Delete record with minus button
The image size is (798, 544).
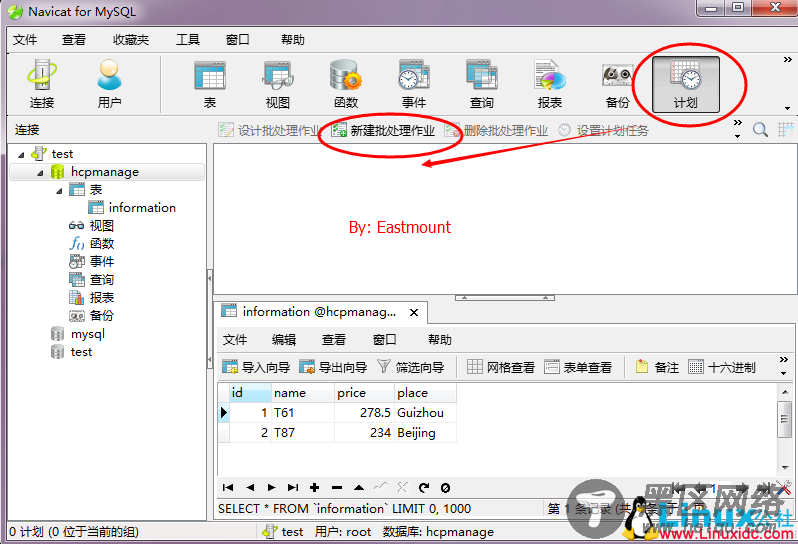(x=337, y=488)
